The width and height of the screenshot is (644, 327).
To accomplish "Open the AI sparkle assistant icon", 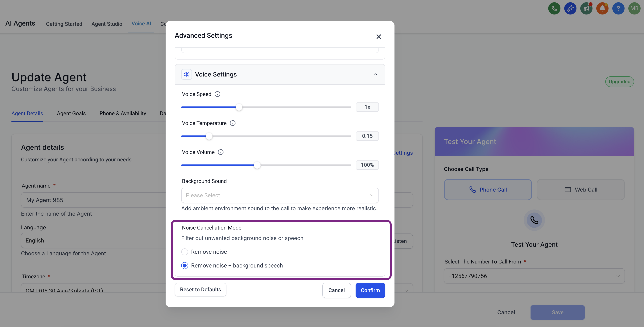I will [x=570, y=9].
